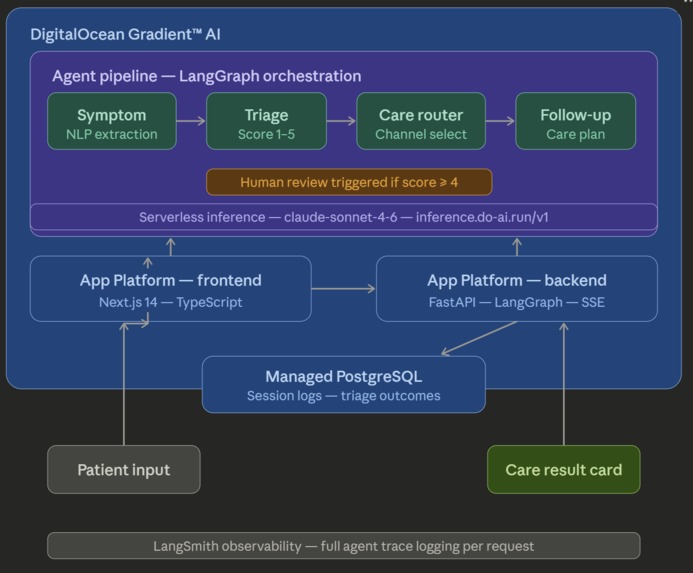The image size is (693, 573).
Task: Select the App Platform — backend box
Action: 517,289
